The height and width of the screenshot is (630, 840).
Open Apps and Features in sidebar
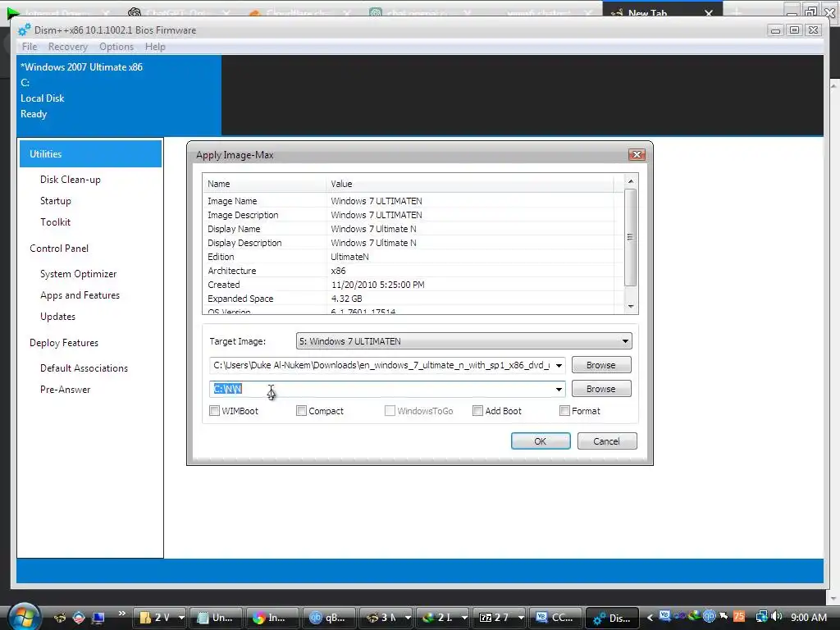[80, 295]
